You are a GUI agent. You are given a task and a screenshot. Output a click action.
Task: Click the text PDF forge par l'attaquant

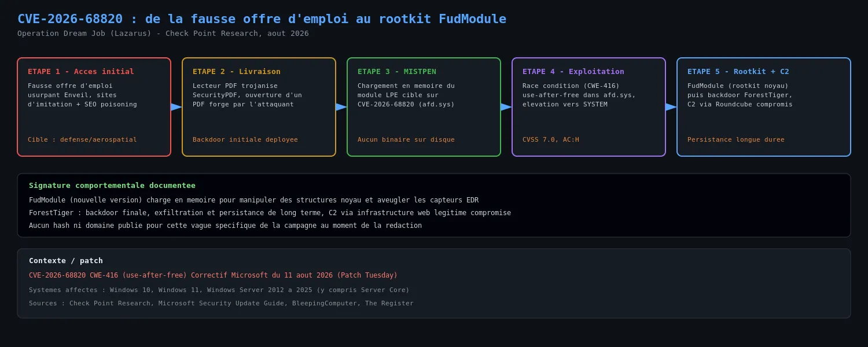[x=243, y=104]
